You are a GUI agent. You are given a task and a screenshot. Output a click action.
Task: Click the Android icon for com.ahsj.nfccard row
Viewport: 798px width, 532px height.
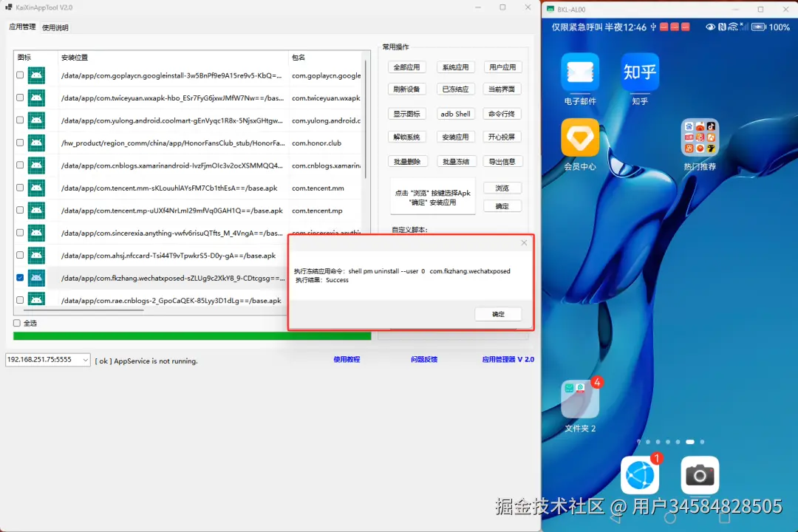36,255
